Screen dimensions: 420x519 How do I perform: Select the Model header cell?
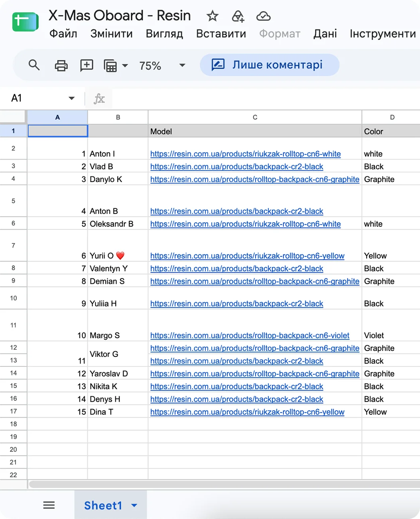click(255, 131)
